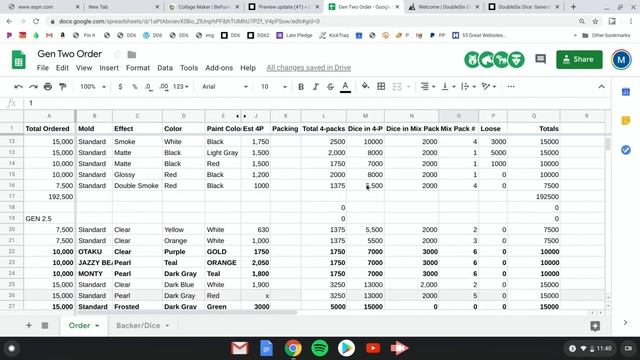Open horizontal align dropdown
Viewport: 640px width, 360px height.
point(427,87)
